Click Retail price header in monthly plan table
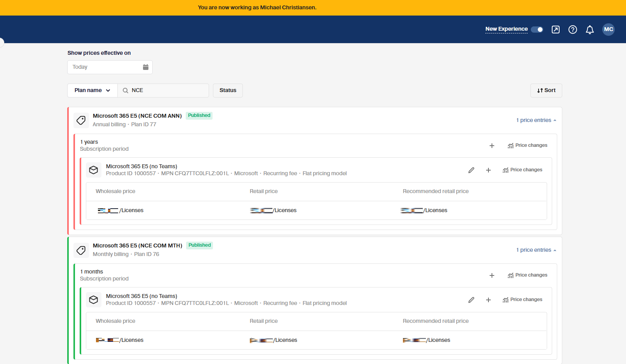 (x=263, y=321)
